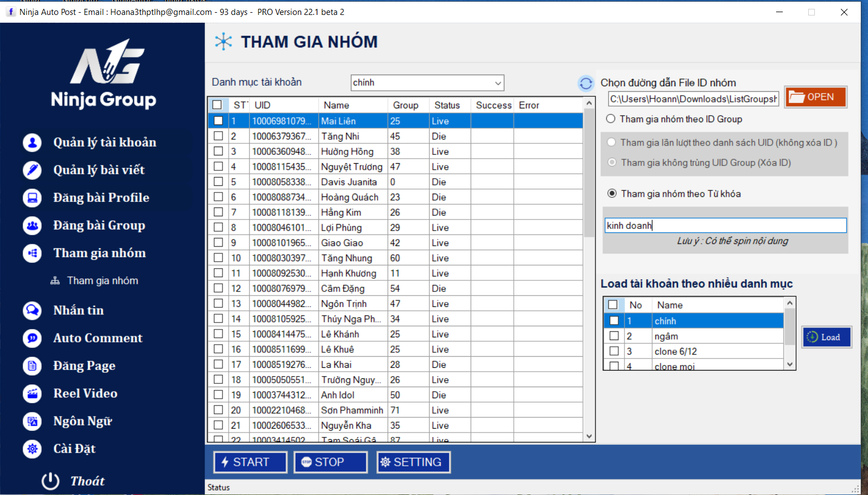Image resolution: width=868 pixels, height=495 pixels.
Task: Open the Nhắn tin menu
Action: 79,310
